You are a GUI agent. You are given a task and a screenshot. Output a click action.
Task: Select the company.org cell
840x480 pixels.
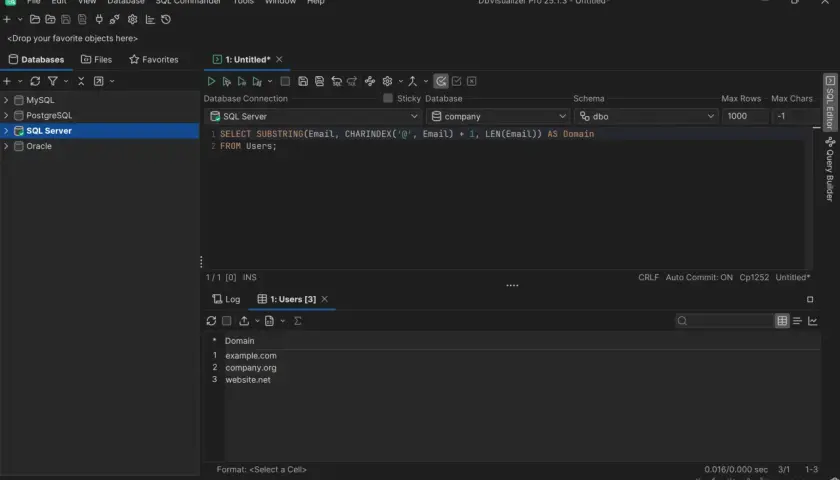coord(251,368)
